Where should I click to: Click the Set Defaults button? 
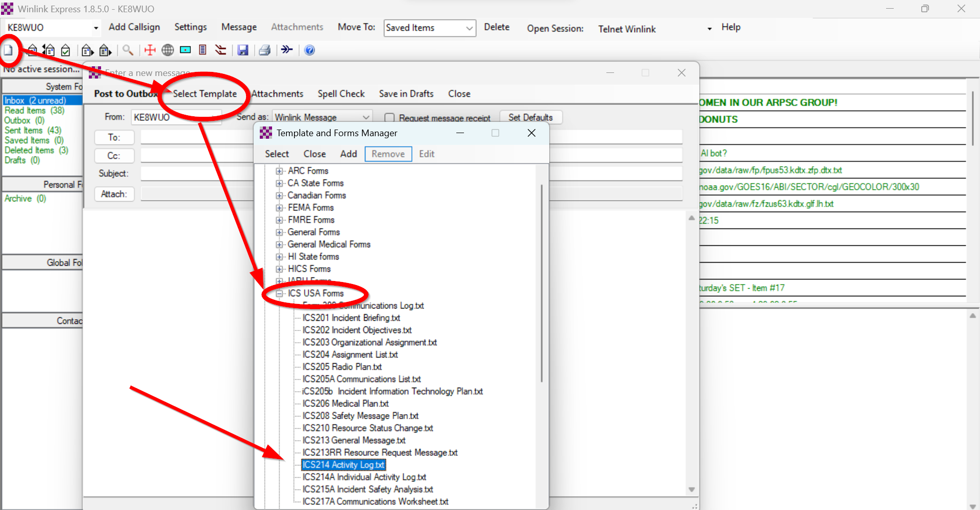531,118
